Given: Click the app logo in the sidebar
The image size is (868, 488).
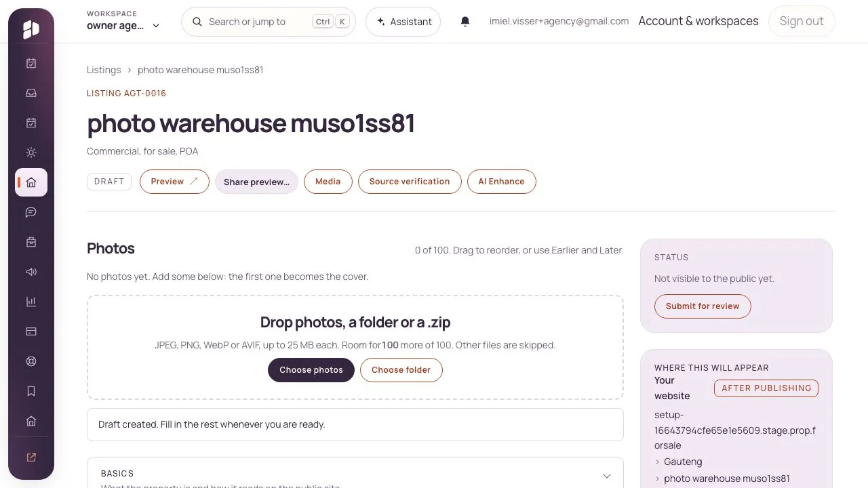Looking at the screenshot, I should [31, 29].
